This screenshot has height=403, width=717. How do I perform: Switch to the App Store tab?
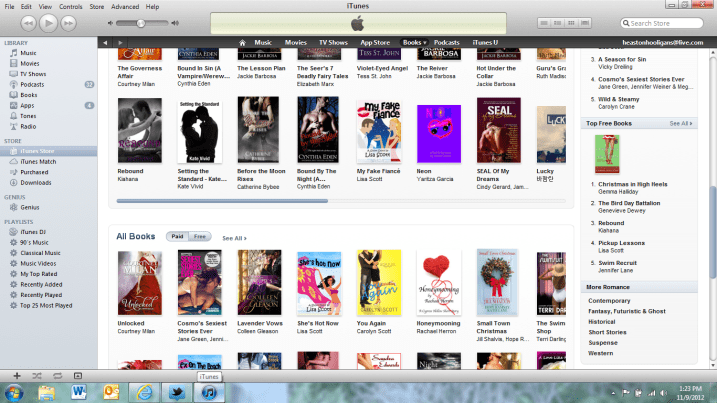tap(375, 42)
